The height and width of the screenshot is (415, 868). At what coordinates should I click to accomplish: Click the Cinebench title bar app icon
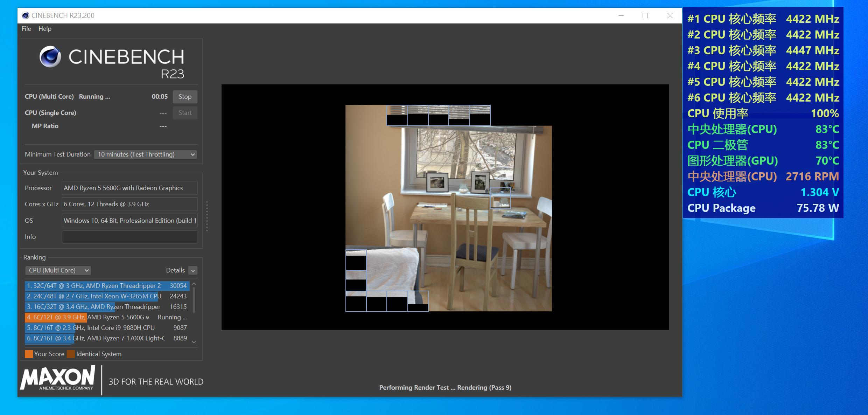pyautogui.click(x=25, y=15)
